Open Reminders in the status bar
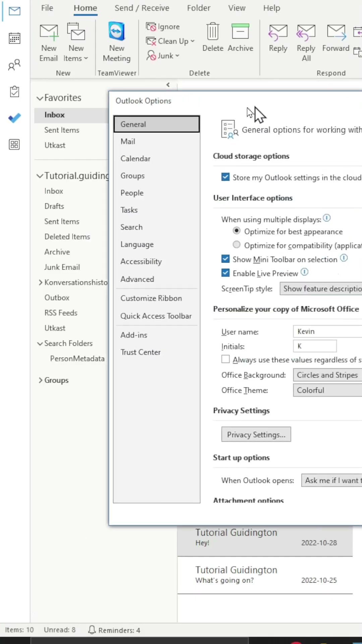This screenshot has height=644, width=362. tap(114, 630)
